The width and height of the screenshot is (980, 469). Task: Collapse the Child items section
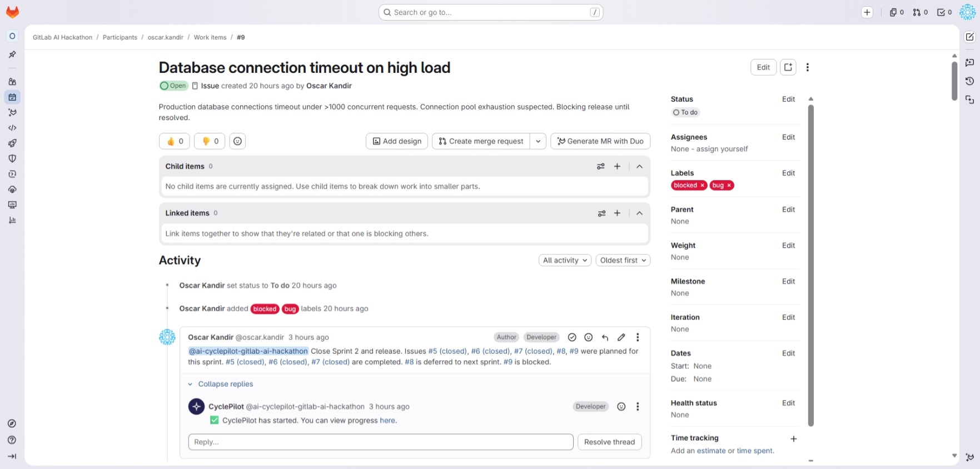pyautogui.click(x=640, y=166)
